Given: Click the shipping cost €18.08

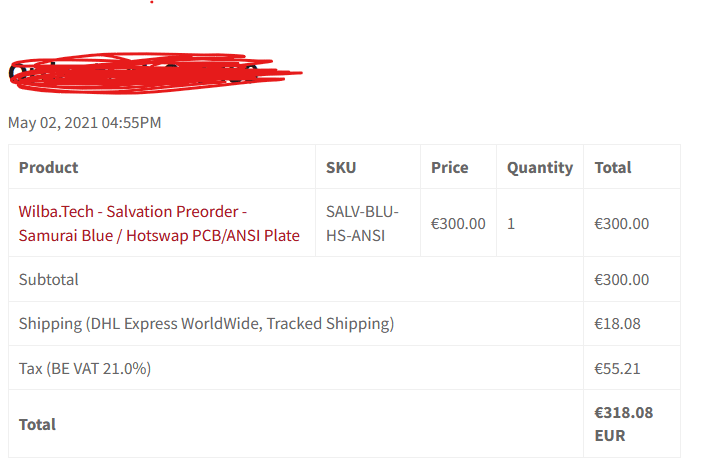Looking at the screenshot, I should click(617, 324).
